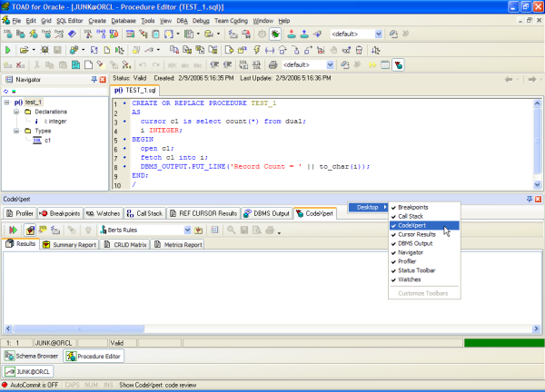The width and height of the screenshot is (545, 392).
Task: Click the redo arrow in the editor toolbar
Action: 155,65
